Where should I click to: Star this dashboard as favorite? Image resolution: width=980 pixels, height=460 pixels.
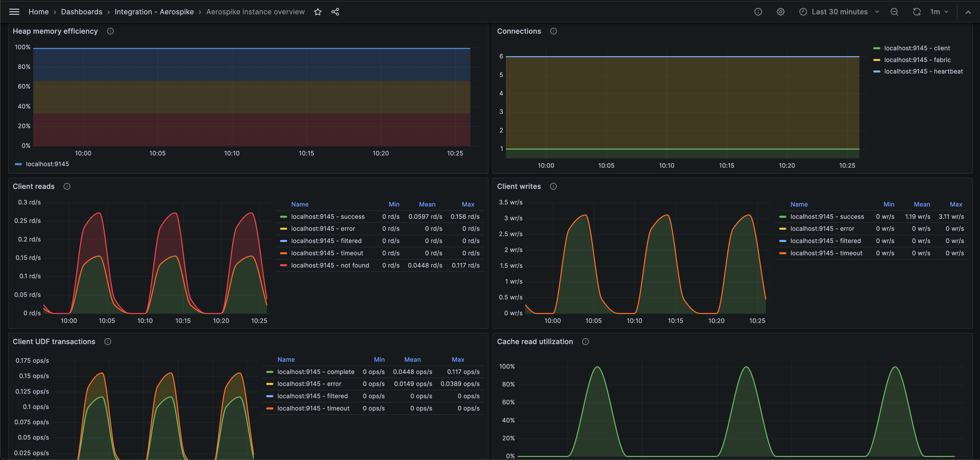[x=318, y=12]
